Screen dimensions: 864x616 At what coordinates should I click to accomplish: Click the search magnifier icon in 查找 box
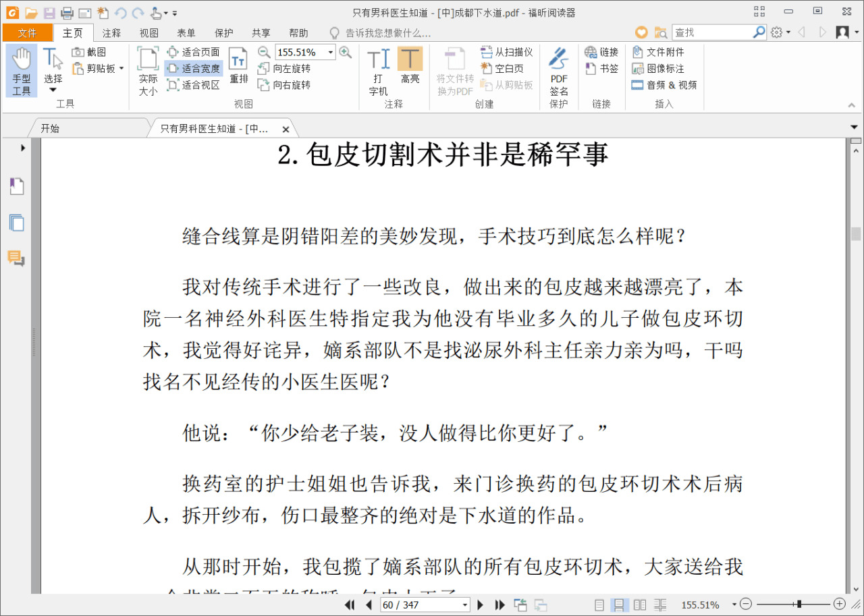point(759,32)
